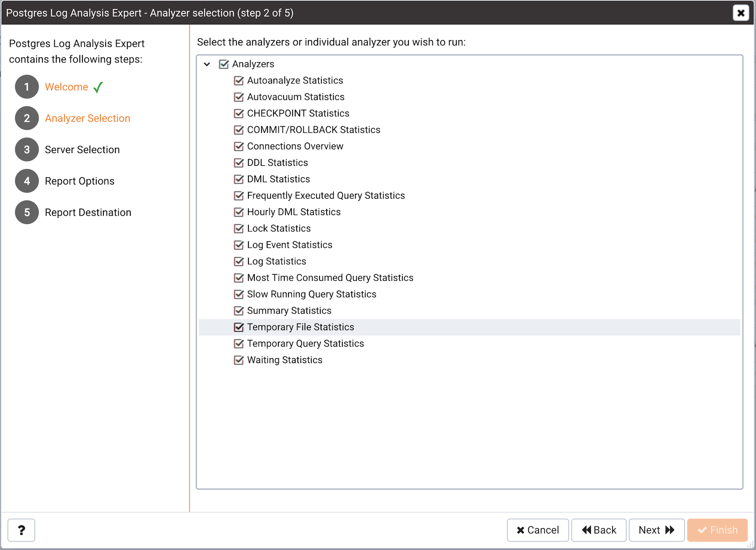Select the Analyzers root label text
Image resolution: width=756 pixels, height=550 pixels.
coord(253,64)
